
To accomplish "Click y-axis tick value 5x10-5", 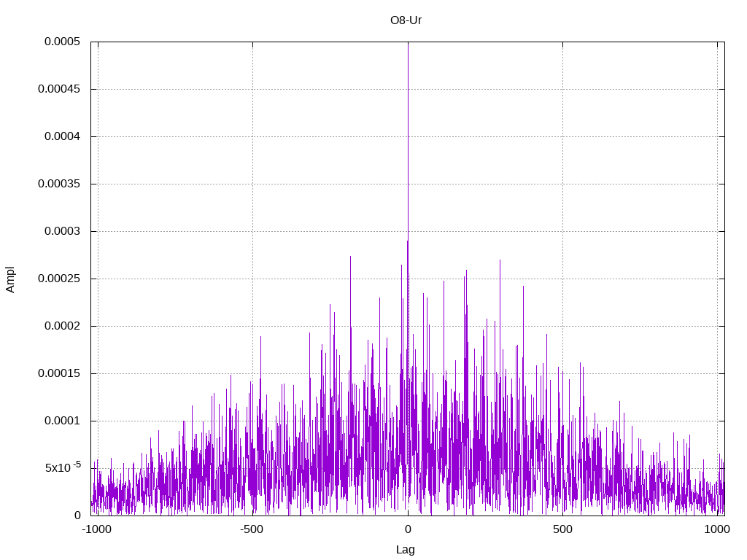I will coord(63,467).
